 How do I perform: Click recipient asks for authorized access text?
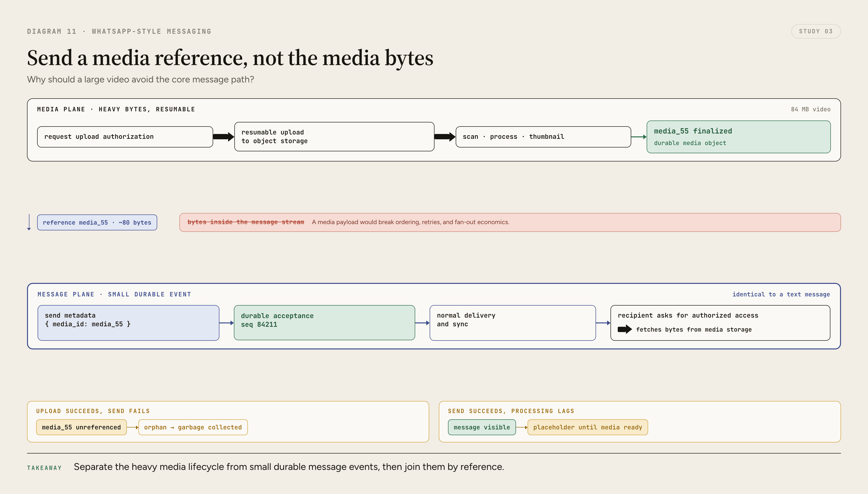688,315
